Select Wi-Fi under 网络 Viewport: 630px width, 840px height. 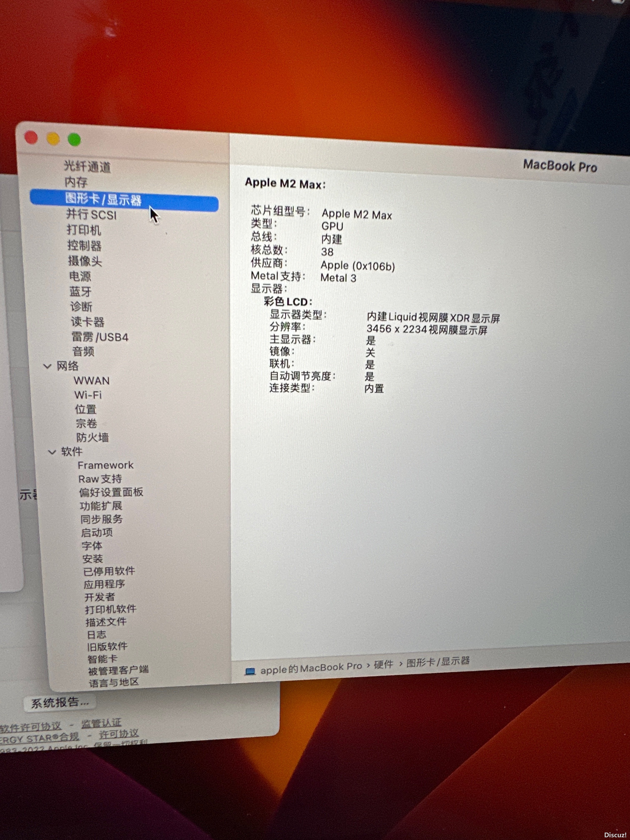pyautogui.click(x=88, y=395)
